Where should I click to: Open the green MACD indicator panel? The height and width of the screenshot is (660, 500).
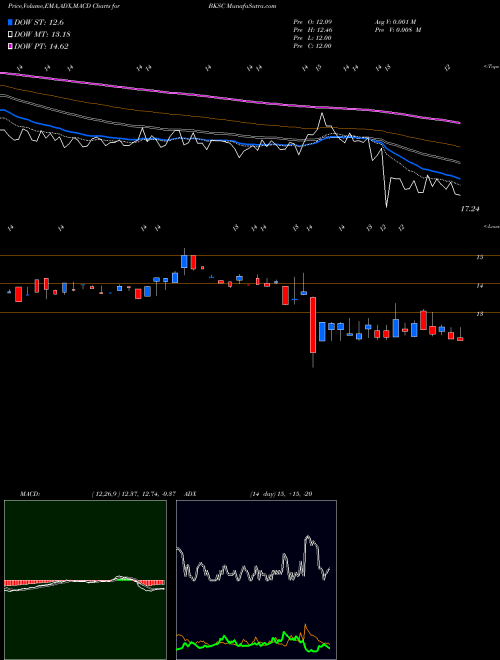[x=85, y=580]
